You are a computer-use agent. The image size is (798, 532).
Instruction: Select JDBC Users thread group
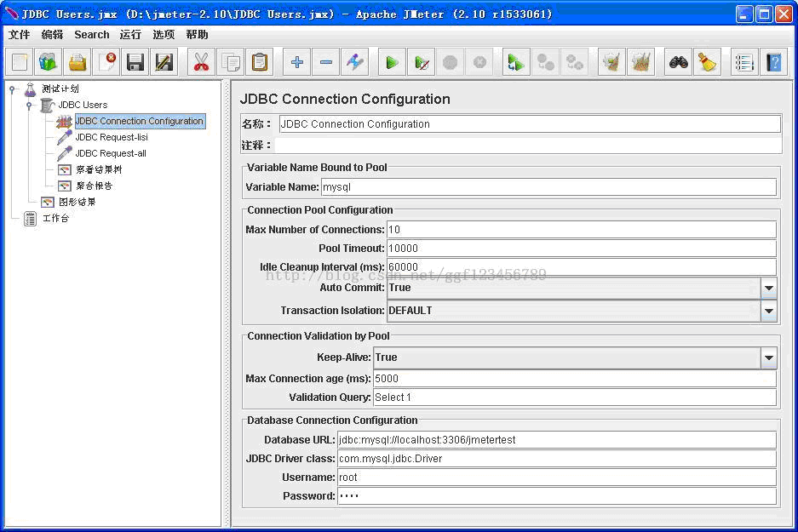coord(83,105)
